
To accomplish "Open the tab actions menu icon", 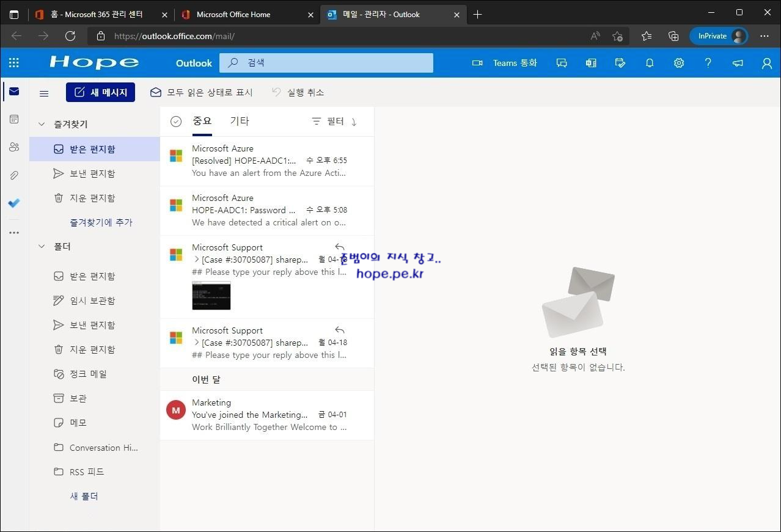I will tap(14, 14).
